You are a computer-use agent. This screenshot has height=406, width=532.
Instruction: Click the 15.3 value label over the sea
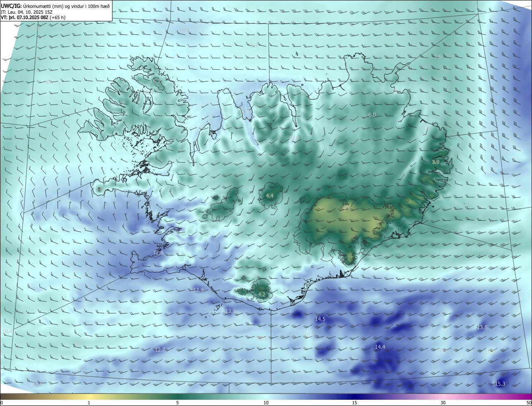tap(500, 384)
